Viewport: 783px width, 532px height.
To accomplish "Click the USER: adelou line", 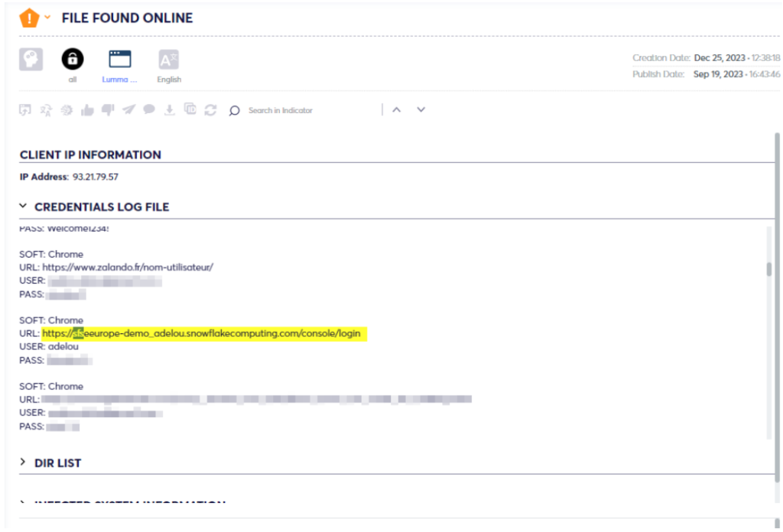I will pyautogui.click(x=49, y=346).
